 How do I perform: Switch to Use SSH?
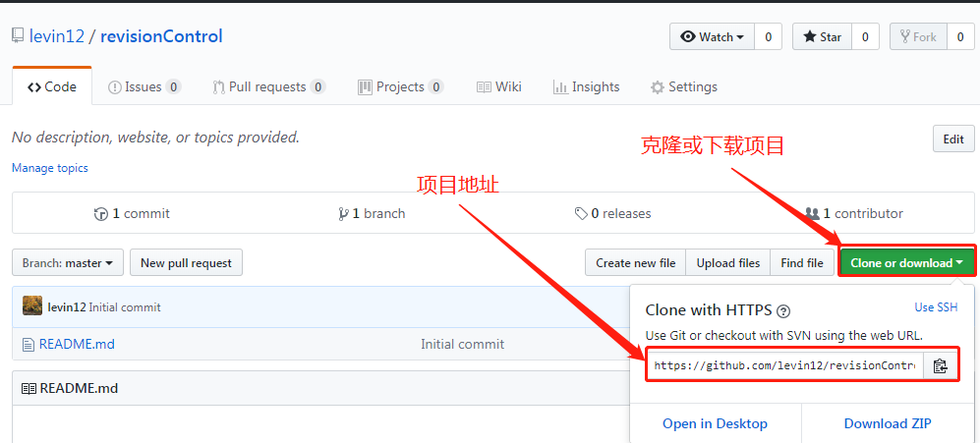(x=936, y=306)
